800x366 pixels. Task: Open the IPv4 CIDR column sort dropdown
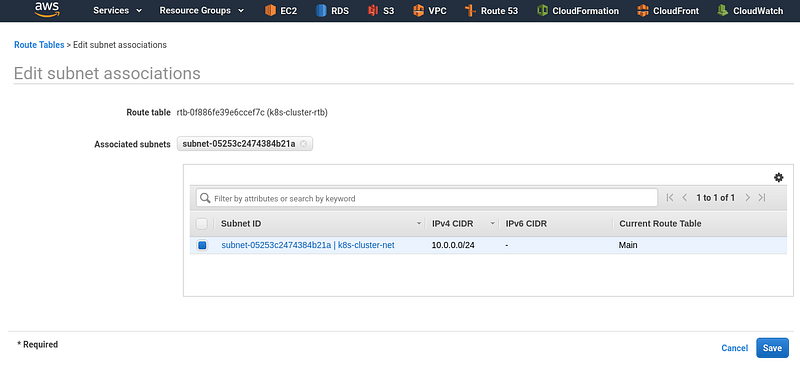pyautogui.click(x=493, y=224)
